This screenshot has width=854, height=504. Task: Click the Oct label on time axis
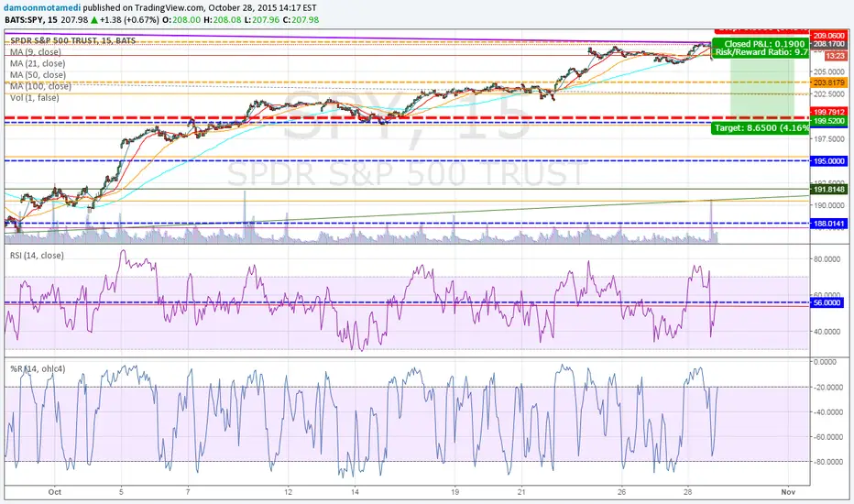(54, 492)
